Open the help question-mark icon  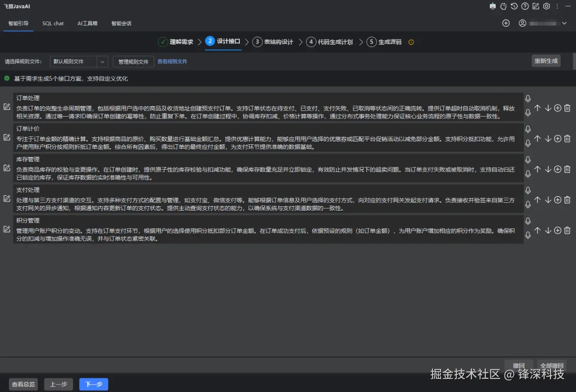(525, 6)
